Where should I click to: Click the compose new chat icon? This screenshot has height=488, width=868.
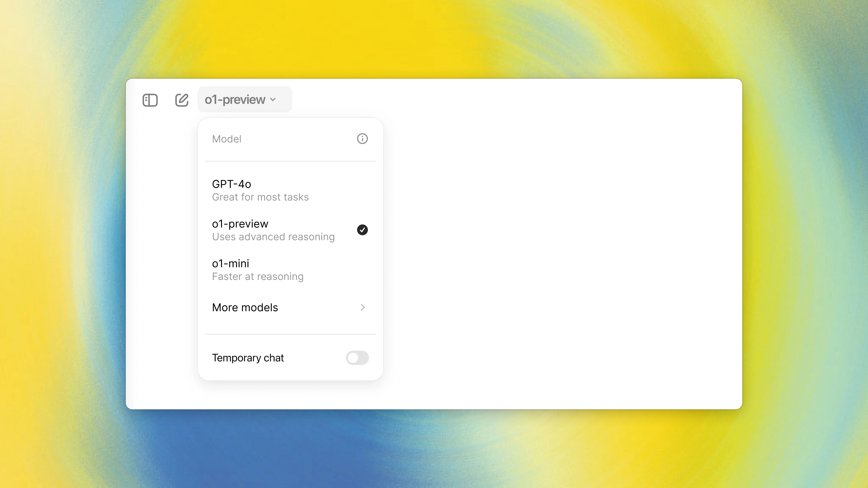click(x=182, y=99)
